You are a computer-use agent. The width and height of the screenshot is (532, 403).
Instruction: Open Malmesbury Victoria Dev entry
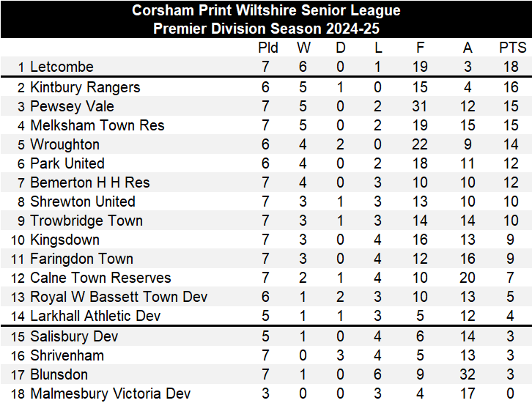point(110,393)
